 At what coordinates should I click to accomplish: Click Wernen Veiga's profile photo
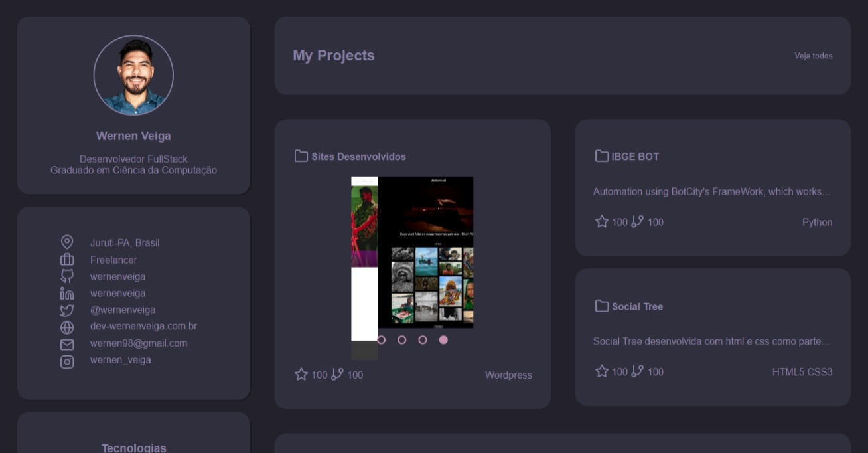coord(133,75)
